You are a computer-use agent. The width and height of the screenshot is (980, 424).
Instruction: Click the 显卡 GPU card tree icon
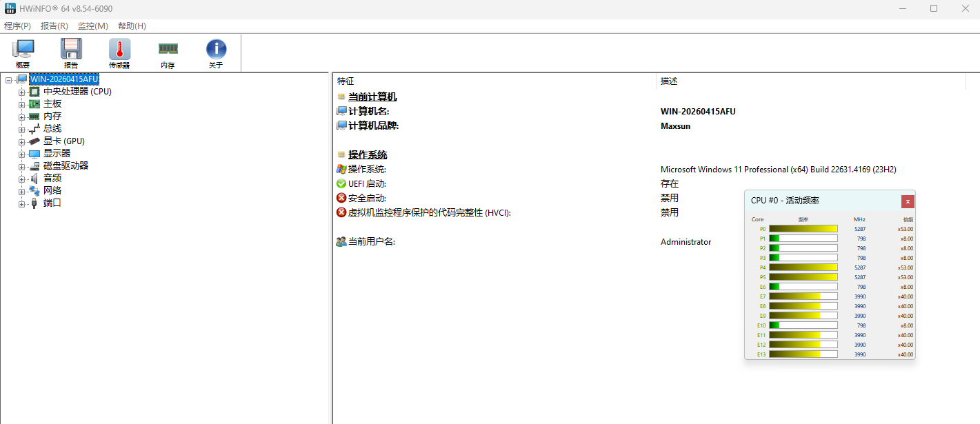point(34,141)
